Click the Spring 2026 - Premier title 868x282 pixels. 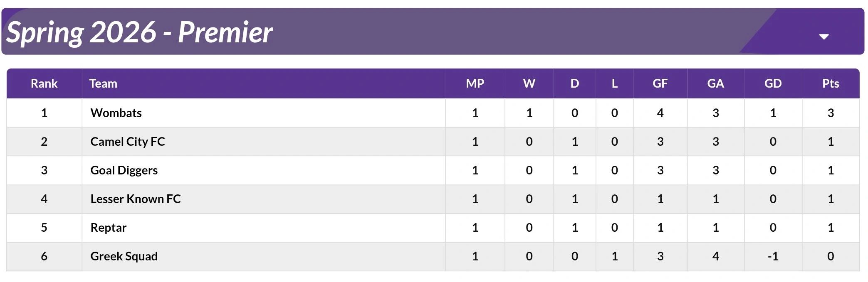point(140,32)
